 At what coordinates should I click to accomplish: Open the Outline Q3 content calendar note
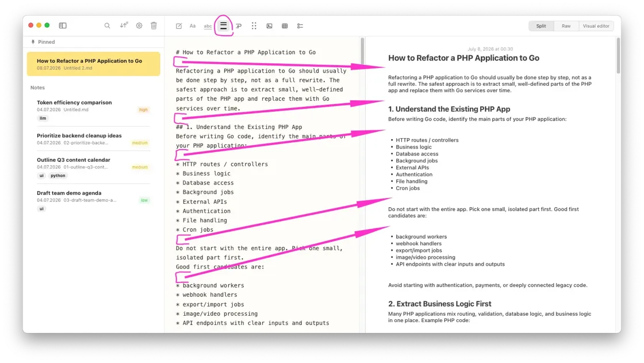pyautogui.click(x=94, y=167)
